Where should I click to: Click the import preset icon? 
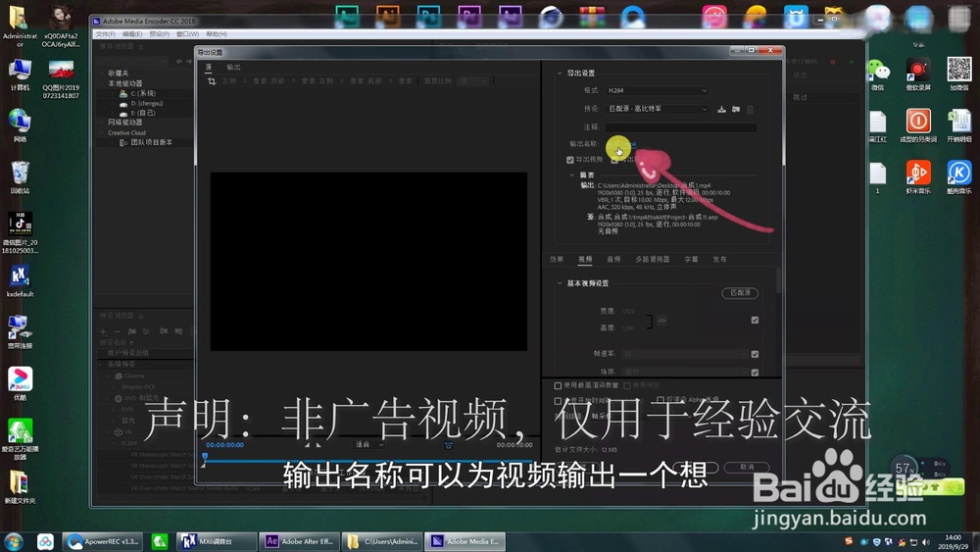tap(736, 109)
